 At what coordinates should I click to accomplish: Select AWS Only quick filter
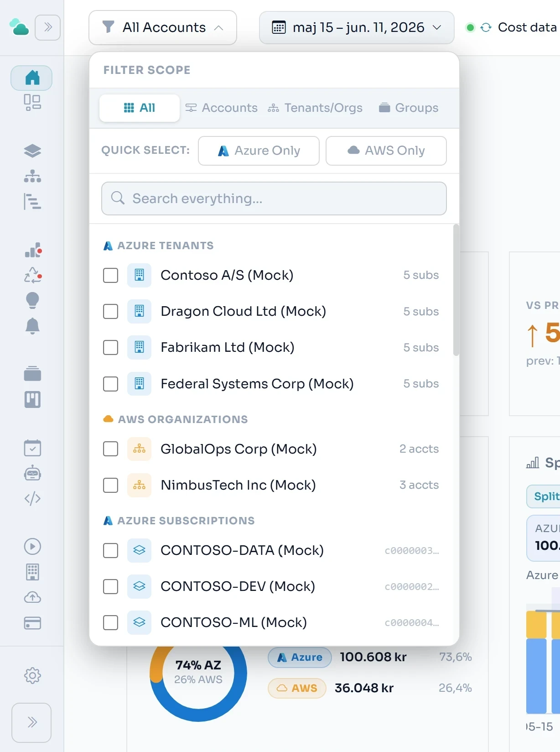[386, 151]
